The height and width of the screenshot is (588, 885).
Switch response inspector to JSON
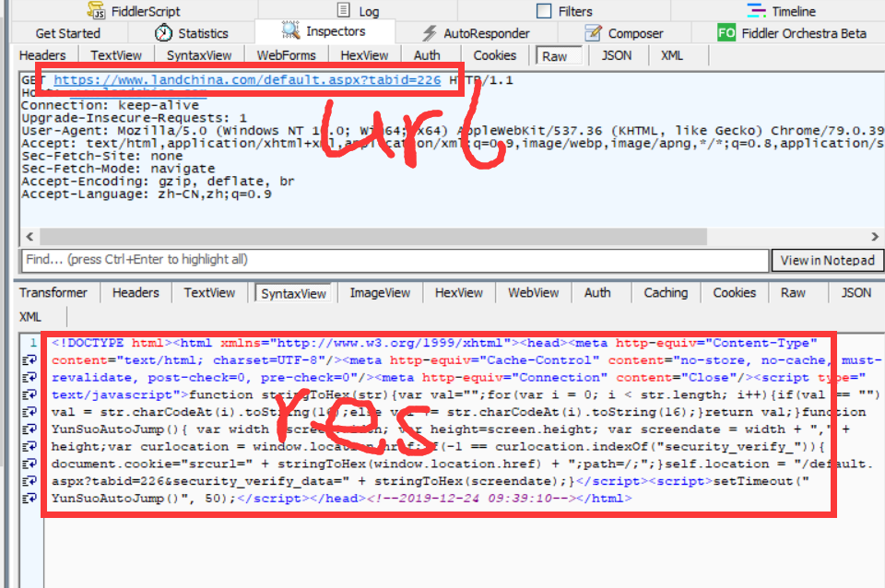[856, 292]
